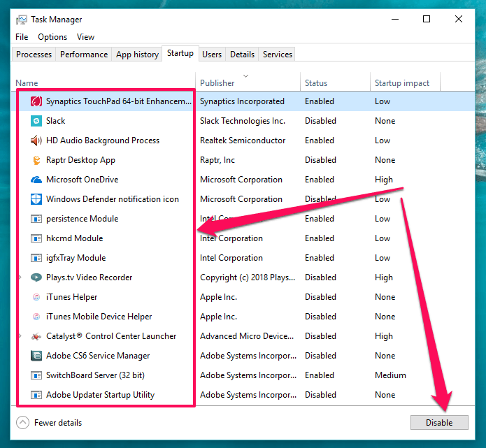The image size is (486, 448).
Task: Click the Slack app icon
Action: pyautogui.click(x=36, y=121)
